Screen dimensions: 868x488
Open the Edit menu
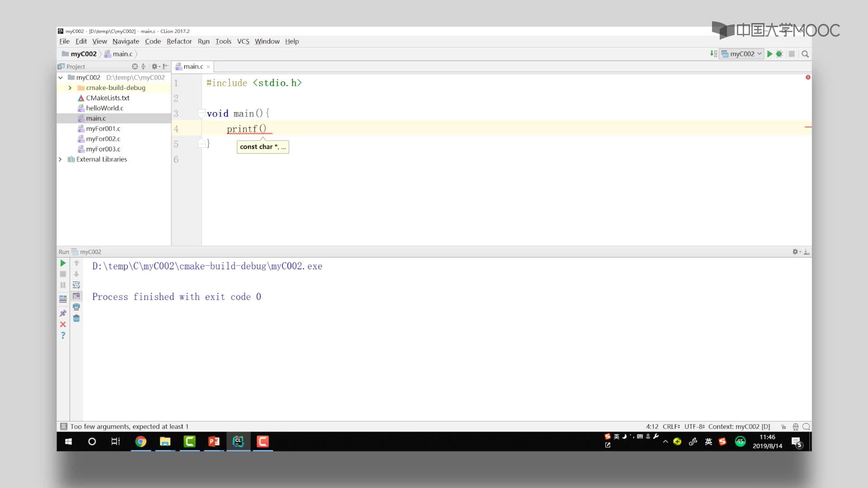(x=81, y=41)
